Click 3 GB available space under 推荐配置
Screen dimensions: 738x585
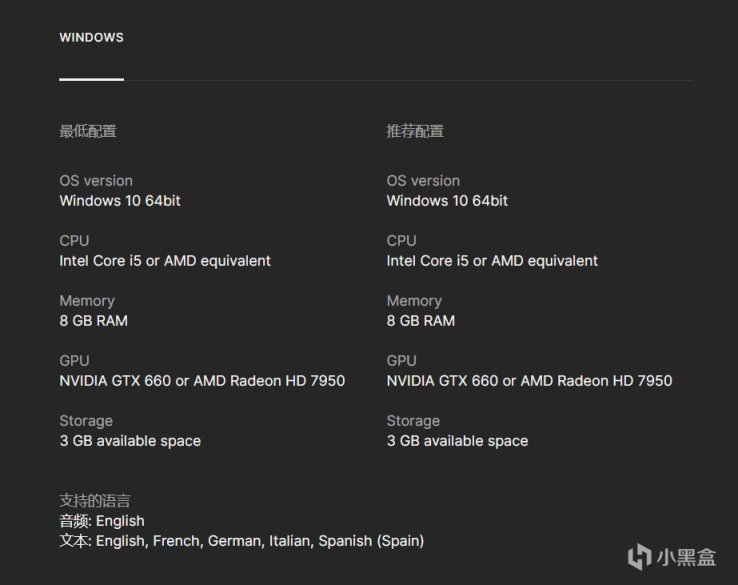[457, 441]
